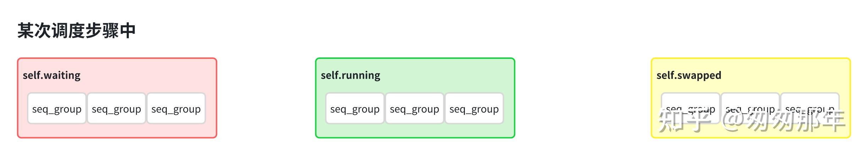Select the leftmost seq_group in self.waiting
Screen dimensions: 868x156
57,109
